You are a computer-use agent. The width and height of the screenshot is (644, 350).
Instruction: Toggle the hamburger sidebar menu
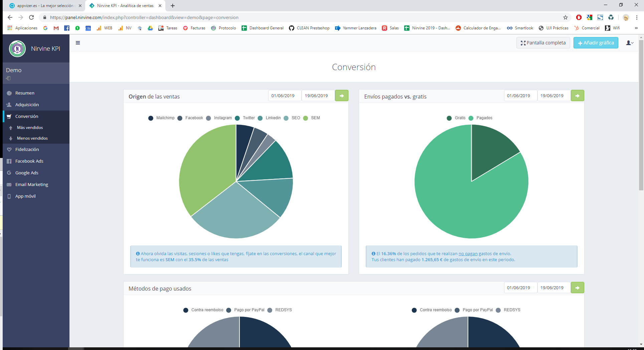point(78,43)
